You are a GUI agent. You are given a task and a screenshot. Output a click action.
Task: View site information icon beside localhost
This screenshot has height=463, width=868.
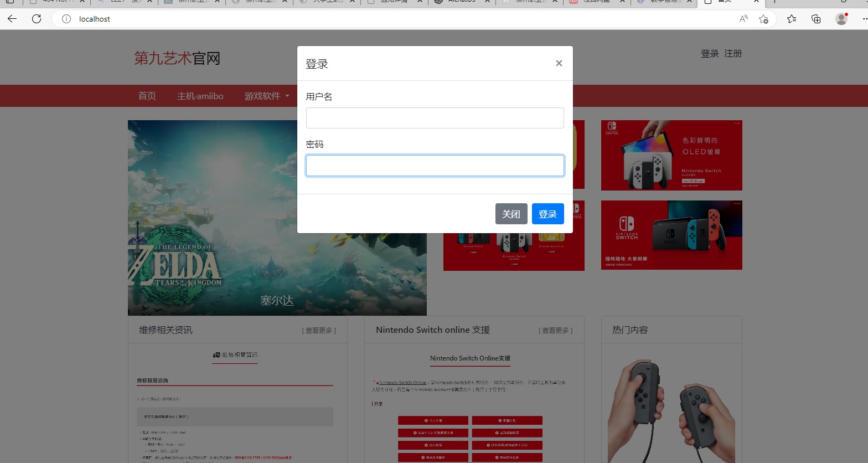click(x=66, y=19)
